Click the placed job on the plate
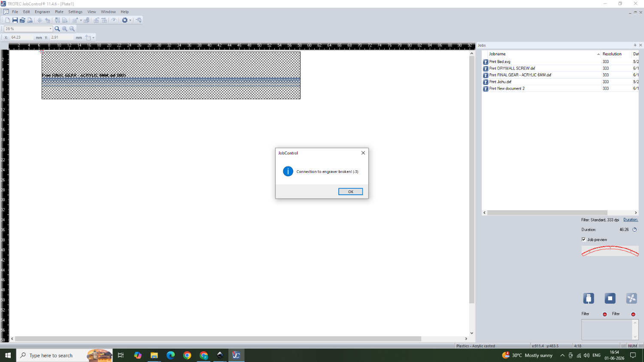This screenshot has height=362, width=644. click(x=171, y=75)
